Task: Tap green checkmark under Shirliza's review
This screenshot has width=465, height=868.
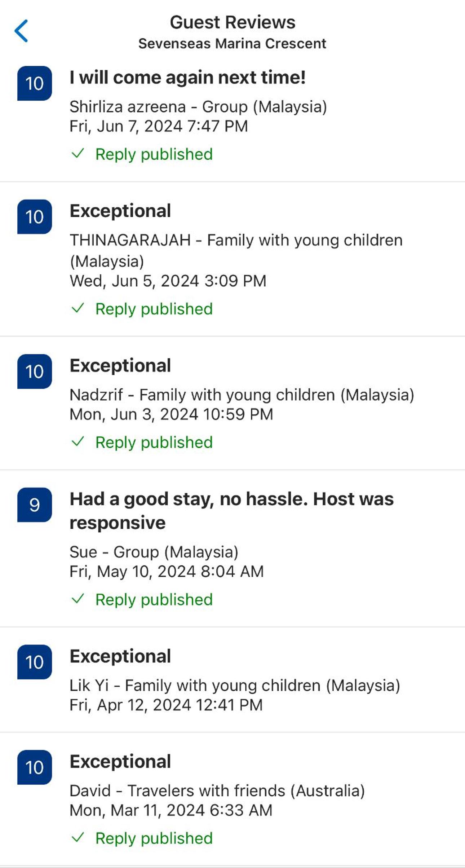Action: (78, 154)
